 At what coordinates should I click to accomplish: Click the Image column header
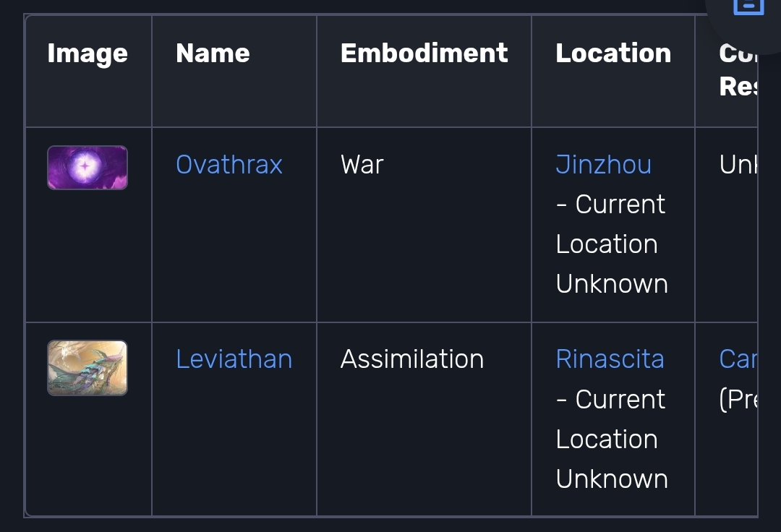click(88, 53)
